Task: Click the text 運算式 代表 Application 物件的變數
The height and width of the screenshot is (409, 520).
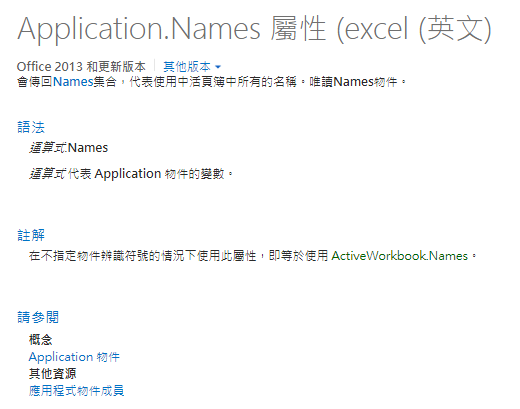Action: (131, 174)
